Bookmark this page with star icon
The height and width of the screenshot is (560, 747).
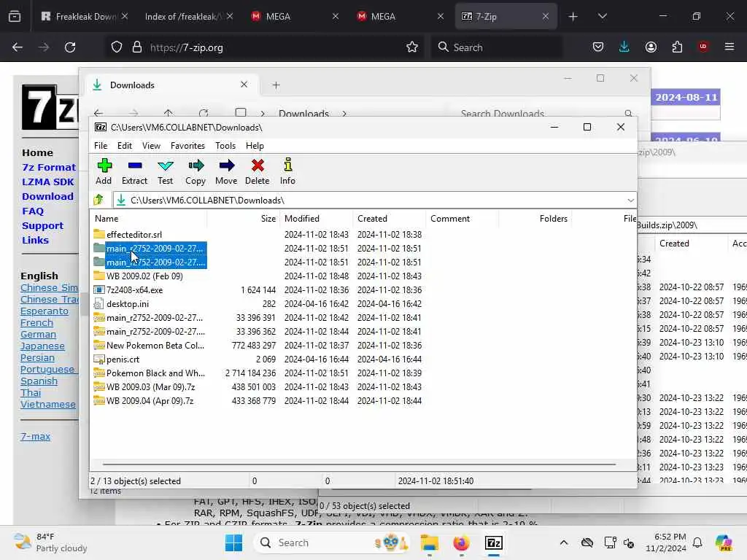(412, 47)
